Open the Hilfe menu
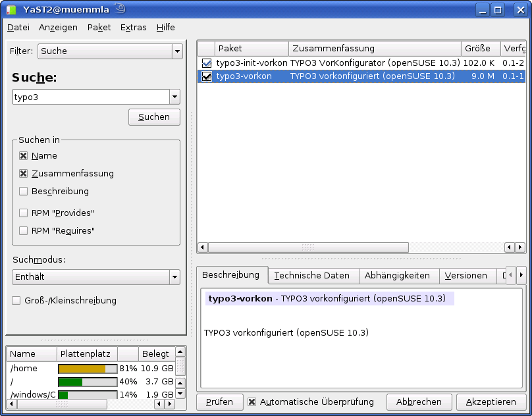Image resolution: width=532 pixels, height=416 pixels. (165, 28)
